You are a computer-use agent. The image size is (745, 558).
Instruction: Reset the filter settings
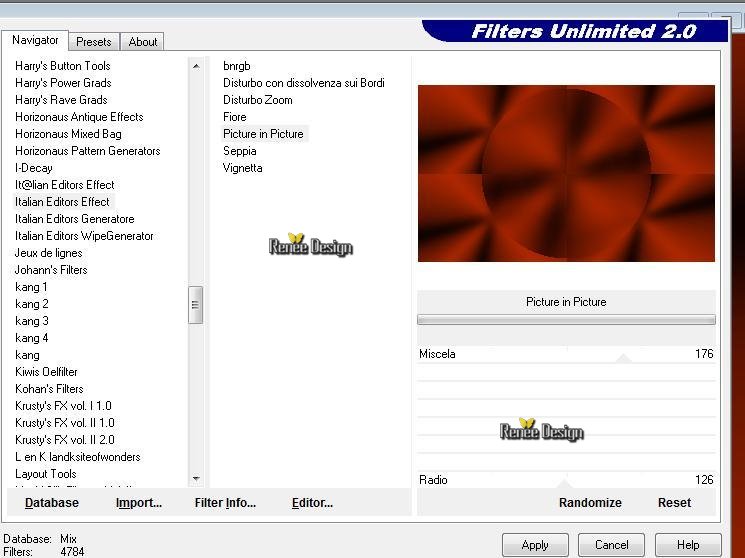(x=674, y=502)
